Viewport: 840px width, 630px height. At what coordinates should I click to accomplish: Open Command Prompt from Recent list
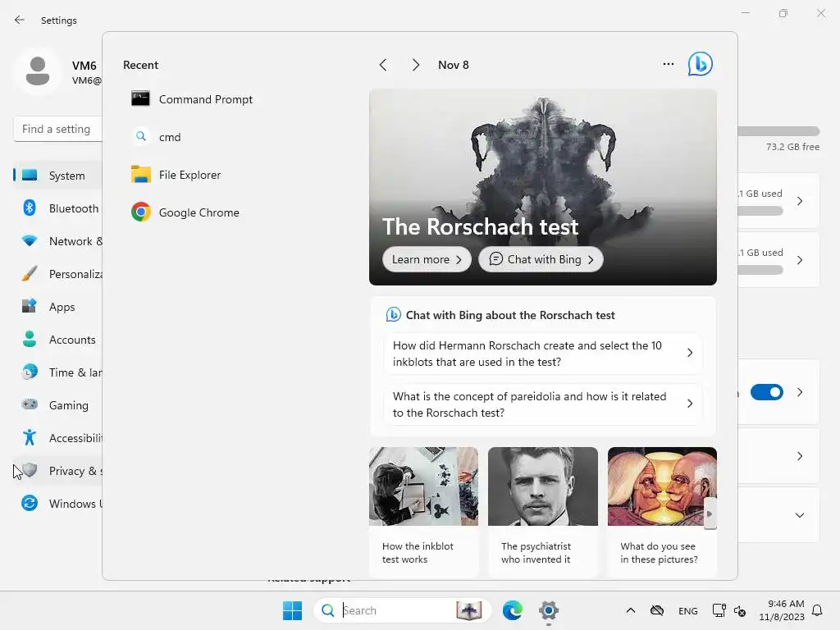coord(192,99)
